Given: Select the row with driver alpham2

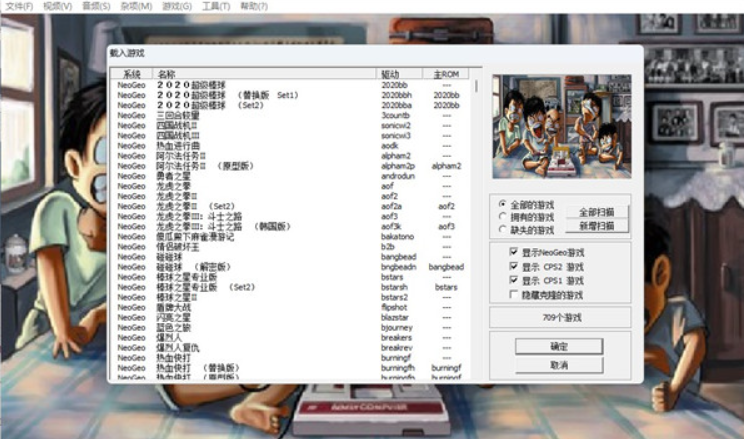Looking at the screenshot, I should (x=291, y=156).
